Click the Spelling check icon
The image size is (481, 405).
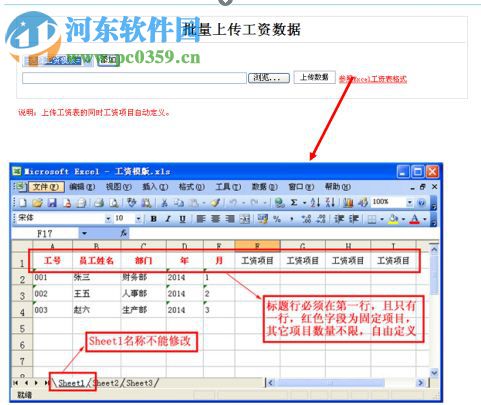tap(132, 202)
